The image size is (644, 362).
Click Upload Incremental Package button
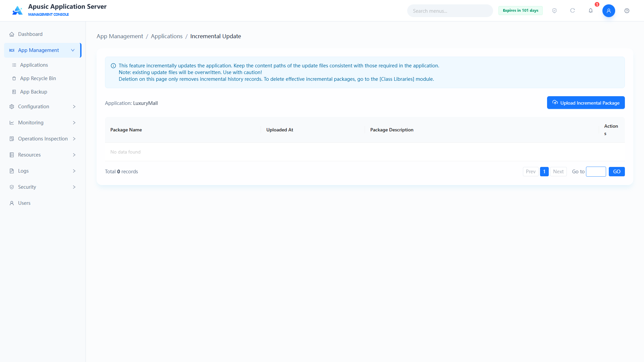point(586,103)
